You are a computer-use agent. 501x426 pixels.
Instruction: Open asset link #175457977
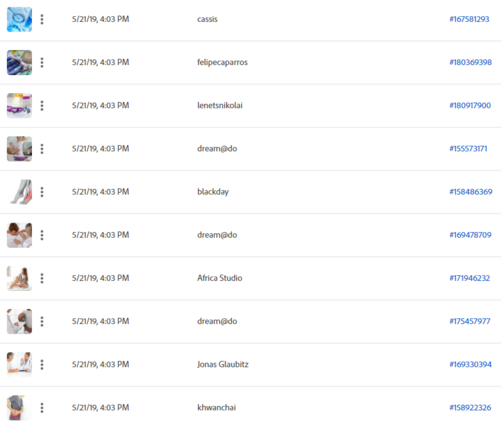pos(470,321)
